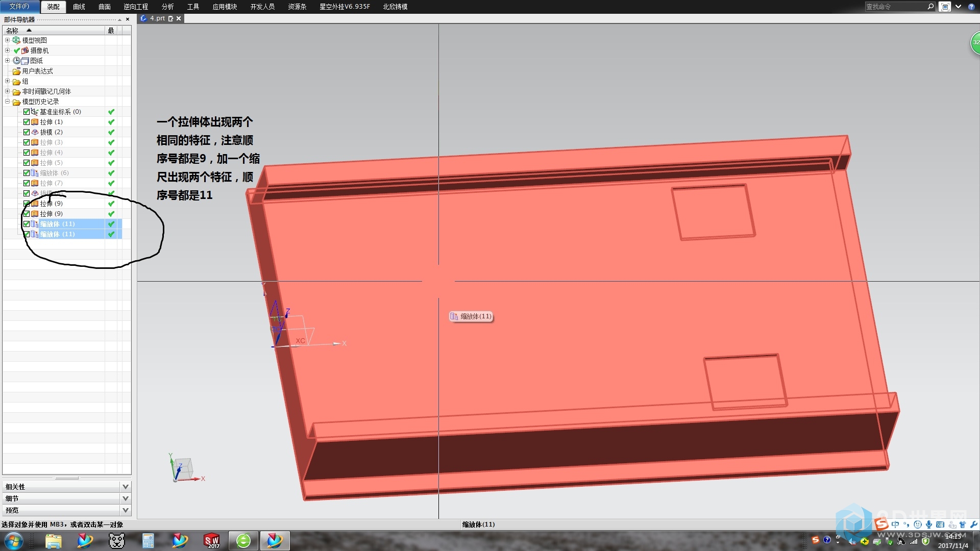The image size is (980, 551).
Task: Click the Sogou microphone voice input icon
Action: [929, 524]
